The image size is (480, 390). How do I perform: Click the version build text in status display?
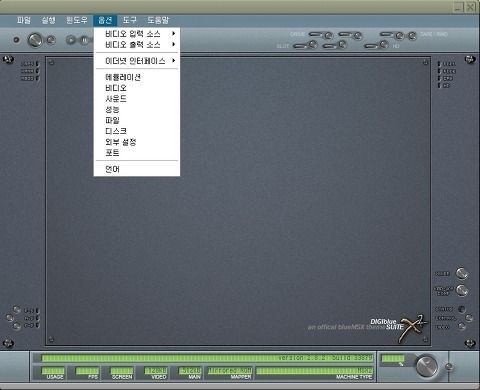click(x=325, y=358)
